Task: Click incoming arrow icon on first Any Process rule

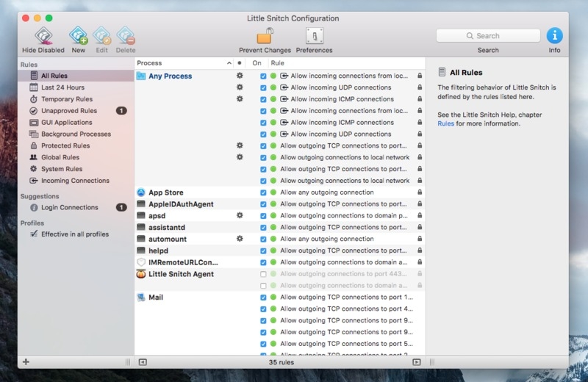Action: (x=284, y=76)
